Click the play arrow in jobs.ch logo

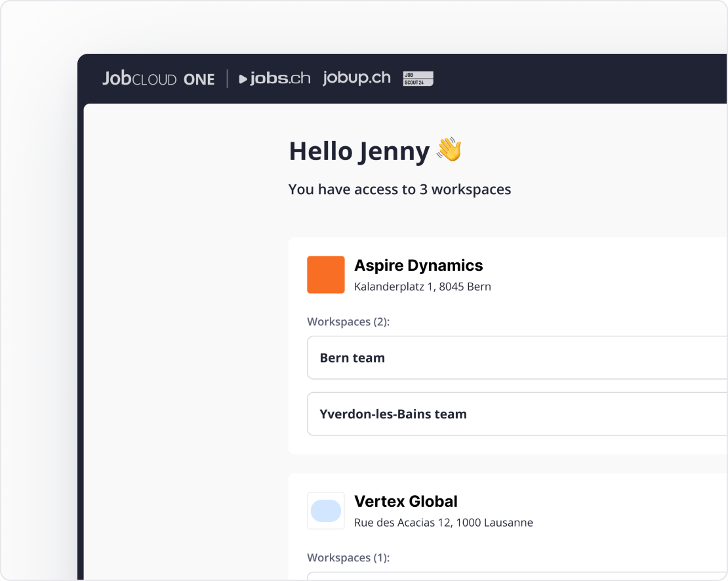243,79
